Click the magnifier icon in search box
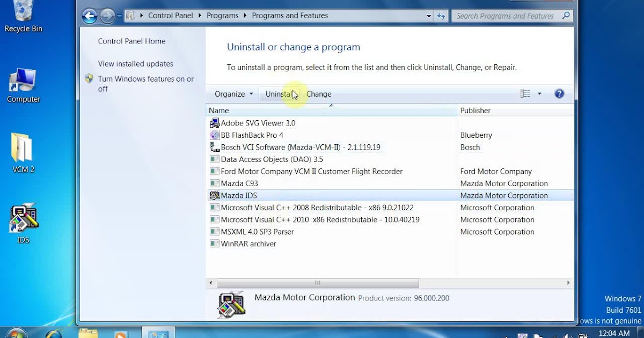 tap(566, 16)
